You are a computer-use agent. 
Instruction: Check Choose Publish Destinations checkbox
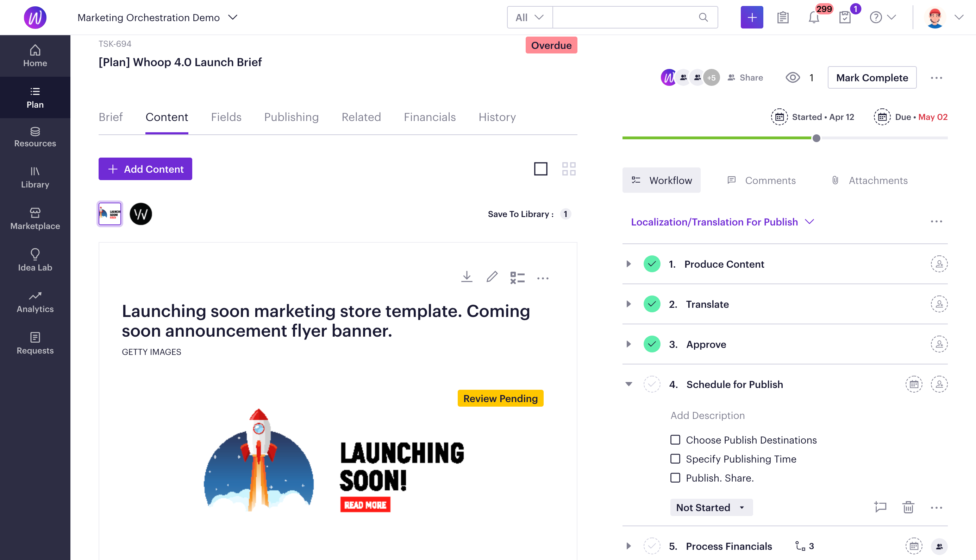(x=675, y=440)
